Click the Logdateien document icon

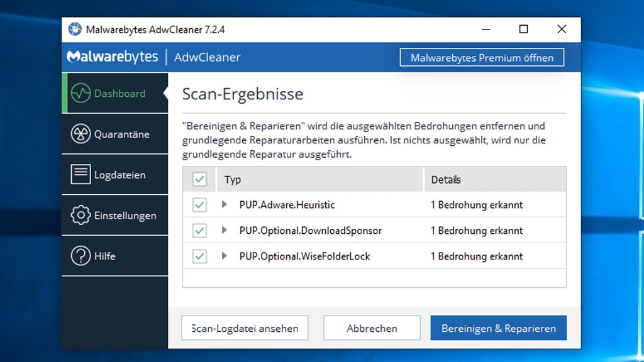(x=80, y=175)
